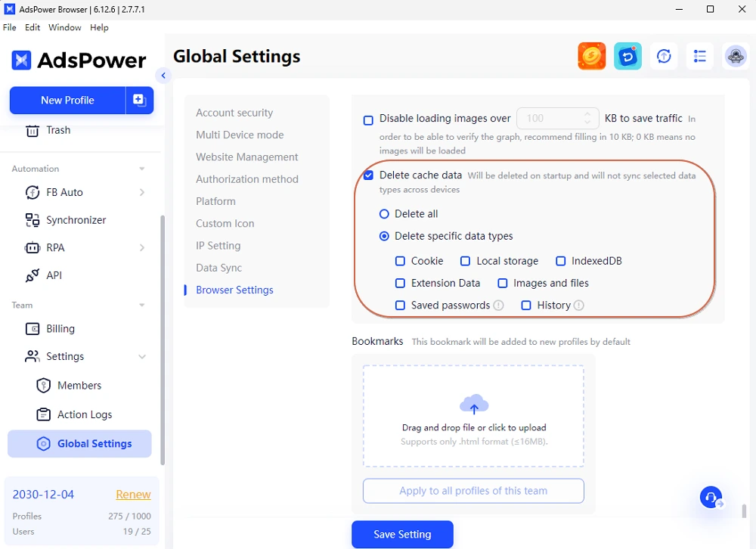Check the Extension Data checkbox
Screen dimensions: 756x549
pos(400,283)
